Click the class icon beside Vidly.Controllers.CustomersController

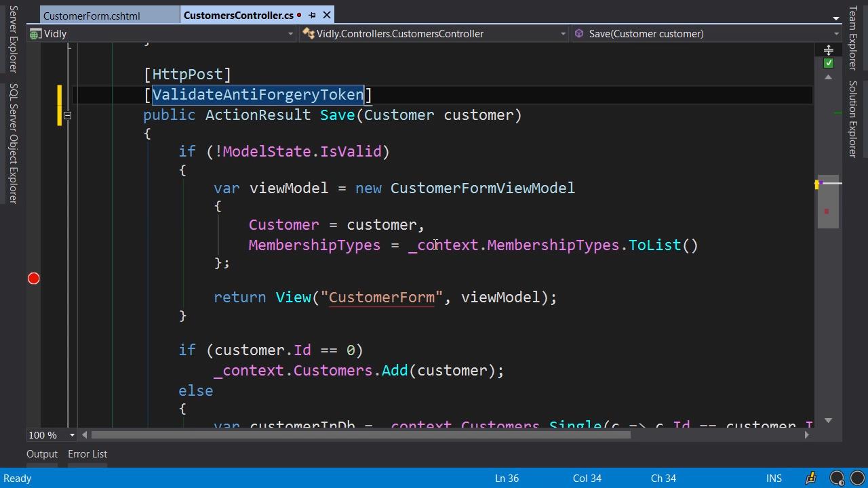[x=308, y=34]
